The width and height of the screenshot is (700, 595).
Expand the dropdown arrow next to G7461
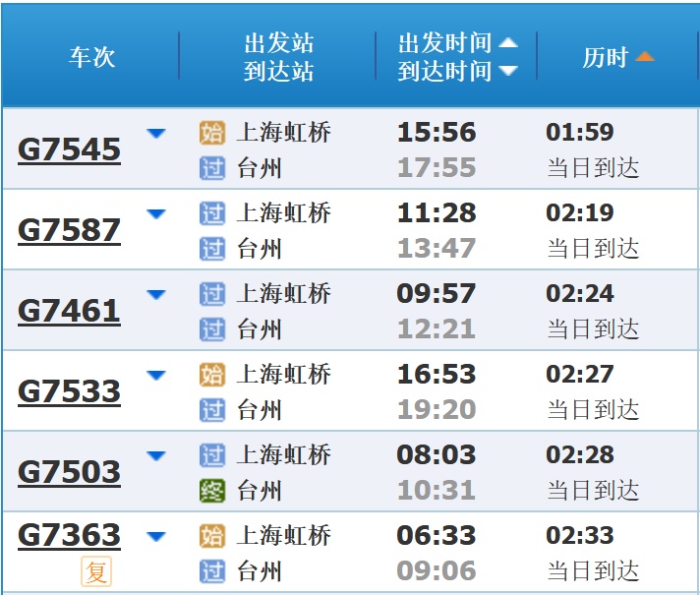click(x=156, y=294)
